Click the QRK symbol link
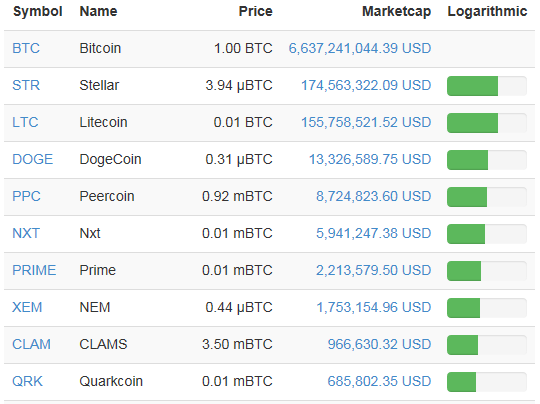 click(28, 381)
